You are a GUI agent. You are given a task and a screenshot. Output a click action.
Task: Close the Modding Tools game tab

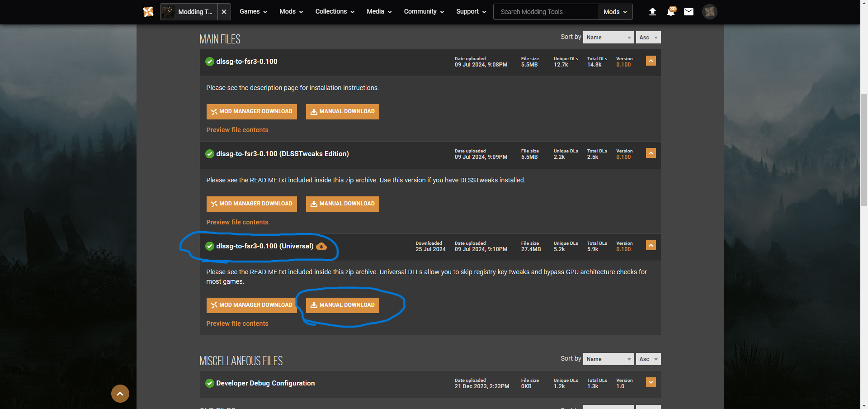(x=224, y=12)
